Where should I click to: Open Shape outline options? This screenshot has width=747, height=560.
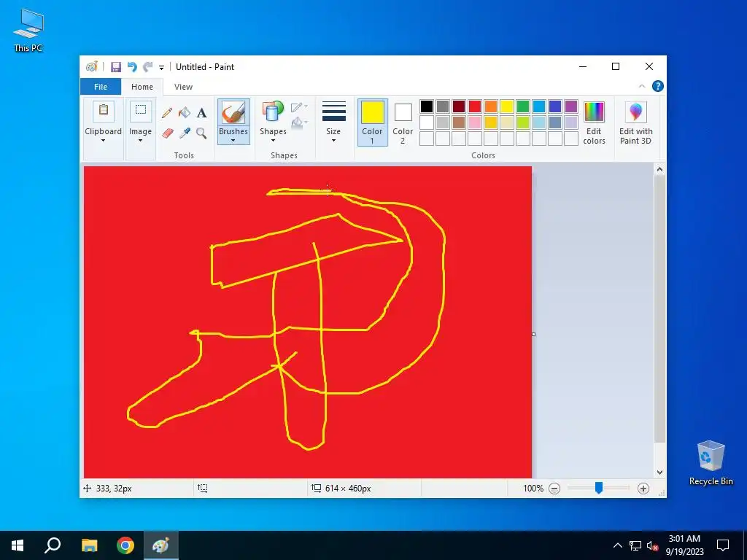(298, 107)
